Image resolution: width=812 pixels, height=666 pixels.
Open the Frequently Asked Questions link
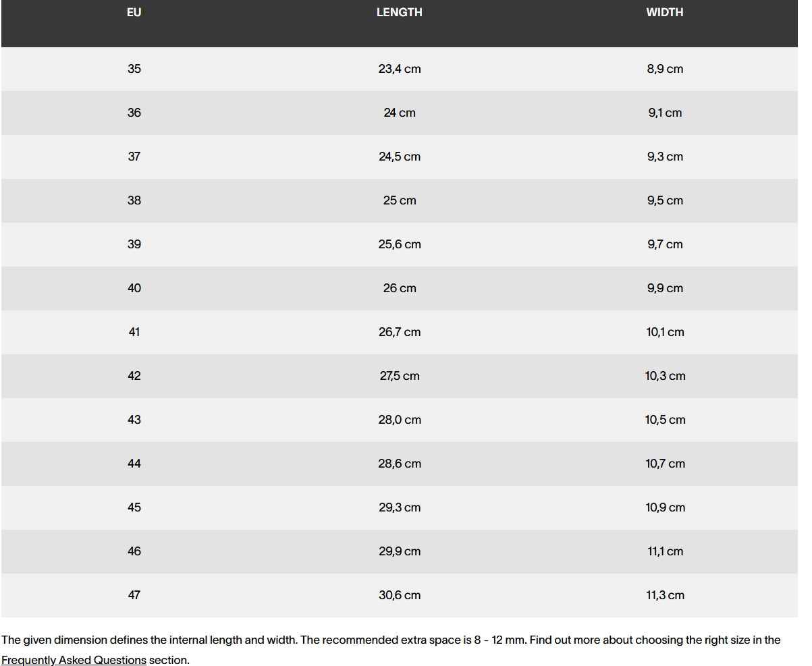74,660
